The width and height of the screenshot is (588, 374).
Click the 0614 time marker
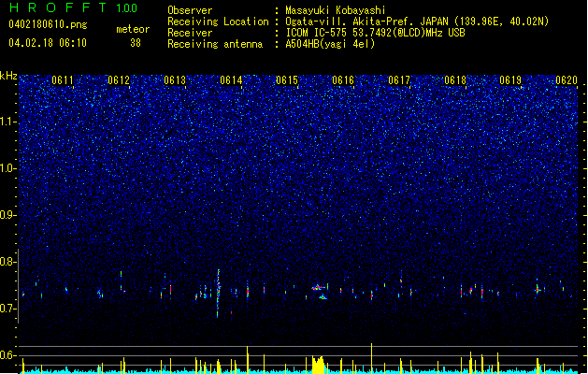click(x=231, y=80)
